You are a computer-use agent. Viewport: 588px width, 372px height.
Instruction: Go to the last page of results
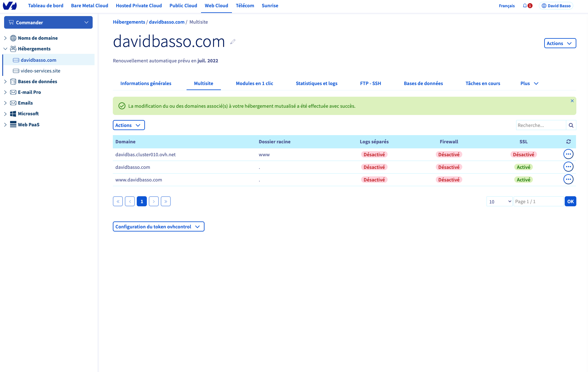point(166,202)
